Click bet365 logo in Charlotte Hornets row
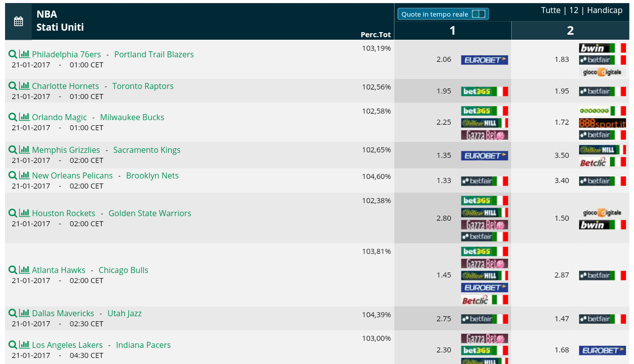The height and width of the screenshot is (364, 634). click(x=485, y=91)
